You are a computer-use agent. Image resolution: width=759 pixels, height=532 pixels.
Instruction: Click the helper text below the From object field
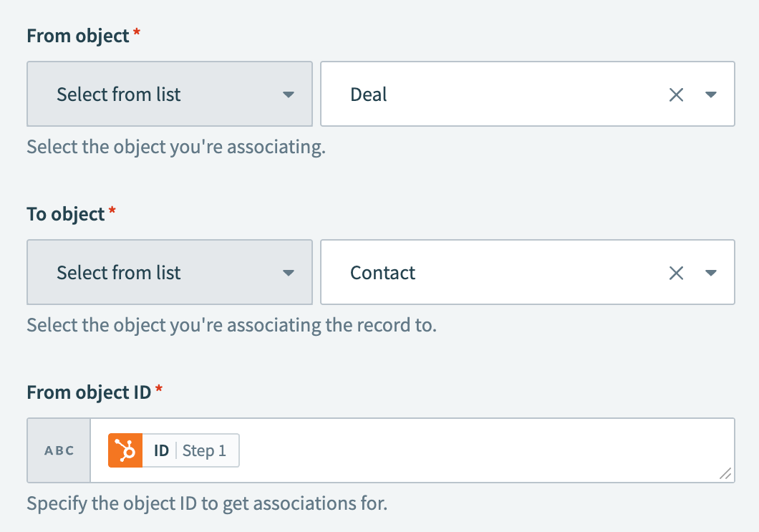[x=175, y=146]
